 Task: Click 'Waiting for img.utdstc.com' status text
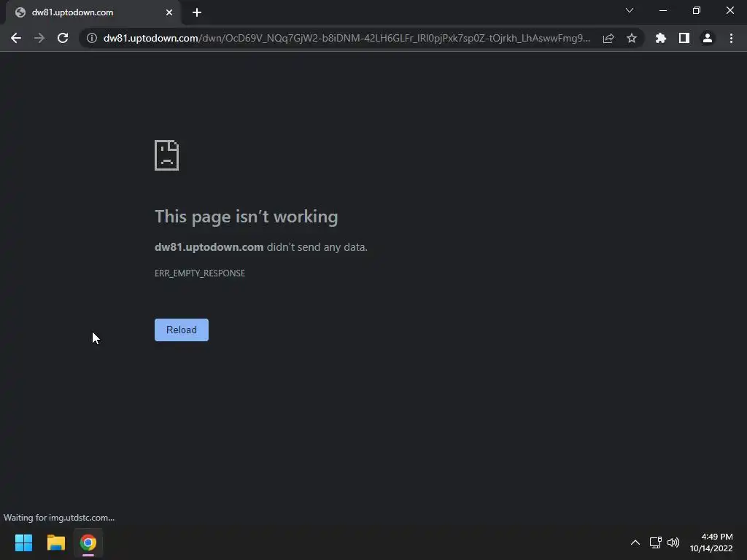pyautogui.click(x=59, y=518)
